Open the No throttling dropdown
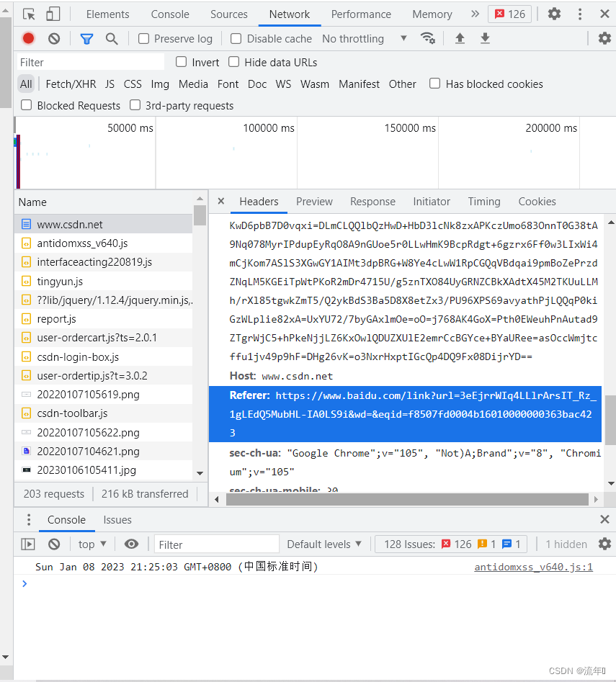This screenshot has width=616, height=682. (365, 39)
